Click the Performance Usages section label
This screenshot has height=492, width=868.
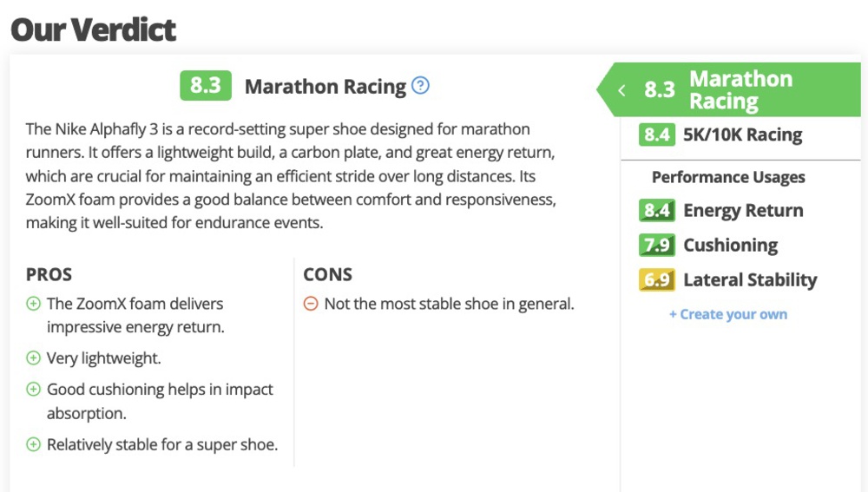pos(728,177)
